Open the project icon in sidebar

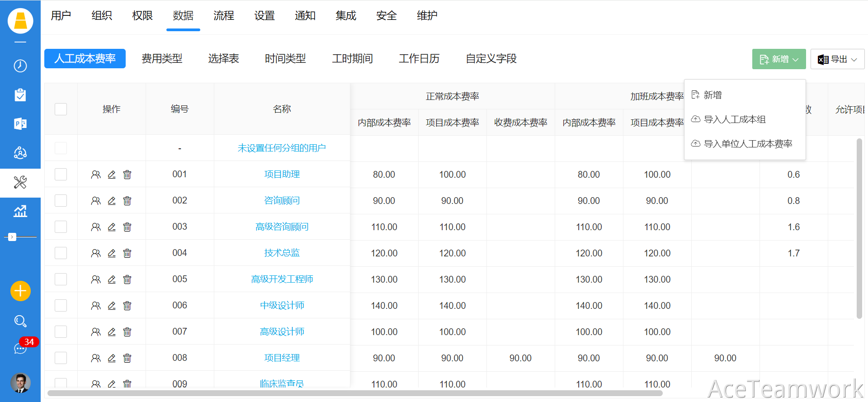pyautogui.click(x=20, y=123)
